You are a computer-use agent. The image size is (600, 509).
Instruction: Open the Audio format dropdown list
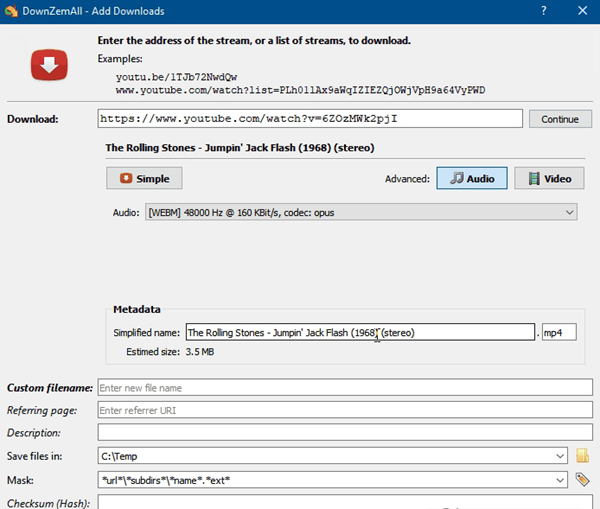tap(568, 212)
